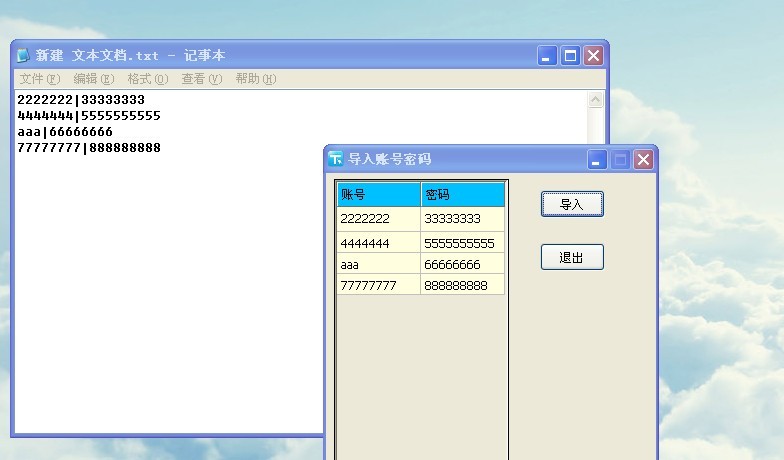Select the account cell aaa
This screenshot has height=460, width=784.
click(x=378, y=264)
